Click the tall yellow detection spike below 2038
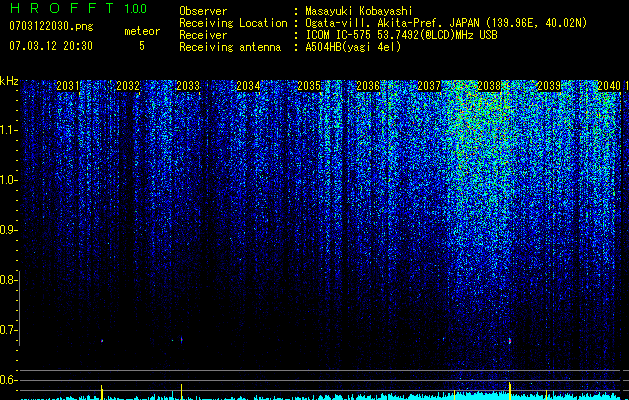 point(510,391)
